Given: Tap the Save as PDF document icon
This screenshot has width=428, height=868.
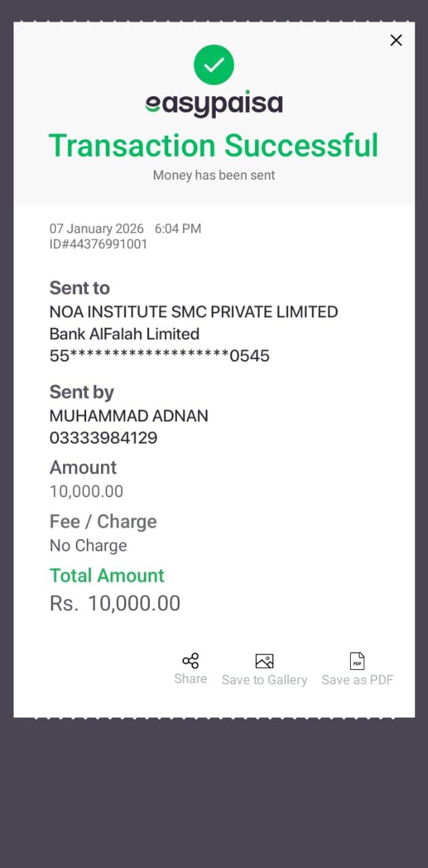Looking at the screenshot, I should click(x=357, y=661).
